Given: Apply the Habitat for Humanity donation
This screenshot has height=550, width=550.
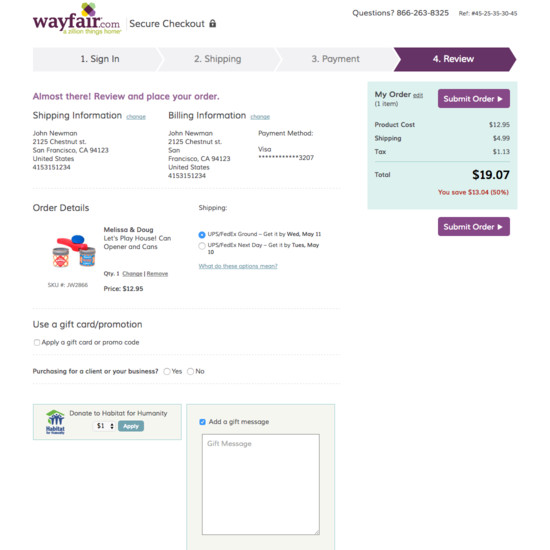Looking at the screenshot, I should (x=131, y=426).
